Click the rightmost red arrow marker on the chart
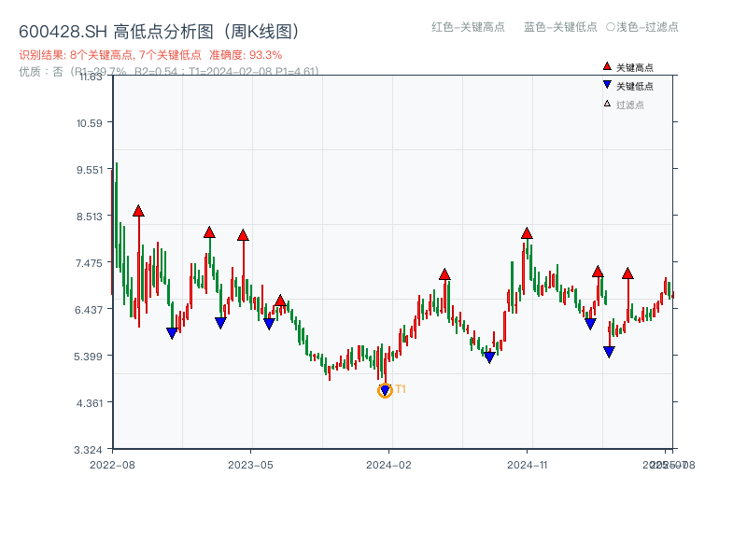747x560 pixels. pos(627,274)
